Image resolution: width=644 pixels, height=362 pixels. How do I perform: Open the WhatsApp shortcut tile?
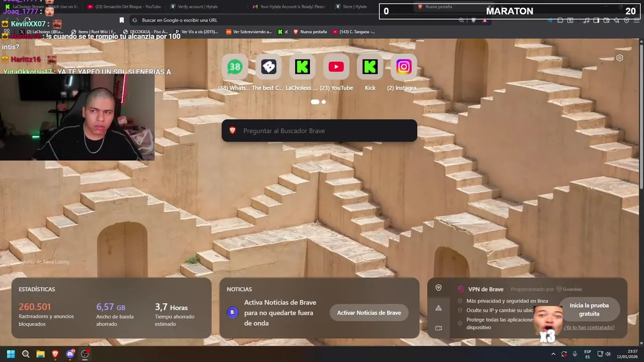point(235,67)
